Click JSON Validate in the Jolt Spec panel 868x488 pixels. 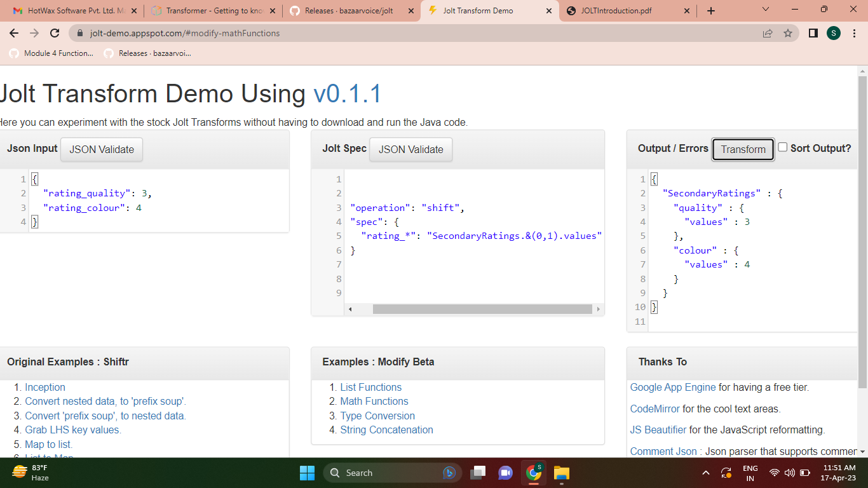411,149
